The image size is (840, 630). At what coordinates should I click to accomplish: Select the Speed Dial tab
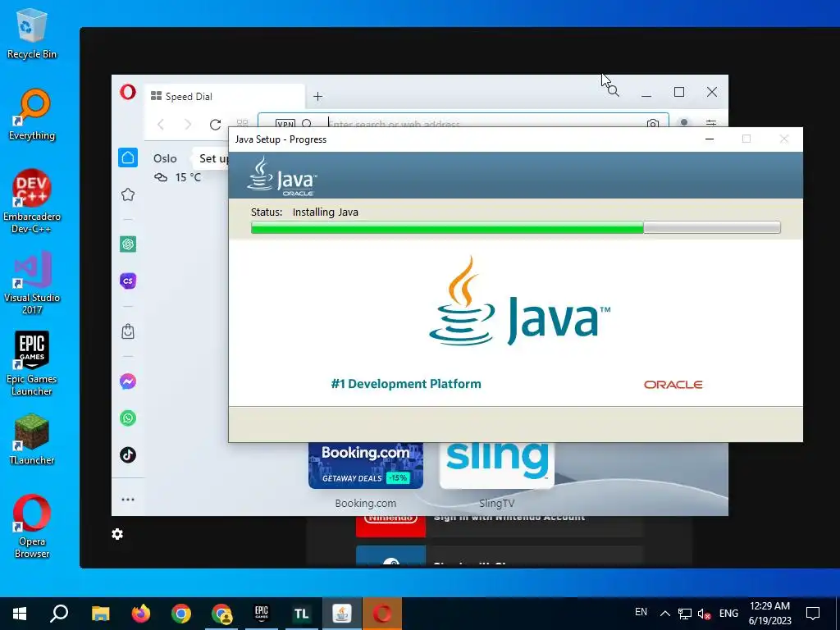click(225, 97)
